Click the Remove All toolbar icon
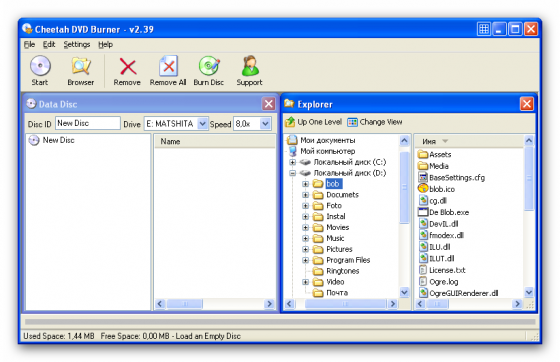560x362 pixels. [x=168, y=66]
